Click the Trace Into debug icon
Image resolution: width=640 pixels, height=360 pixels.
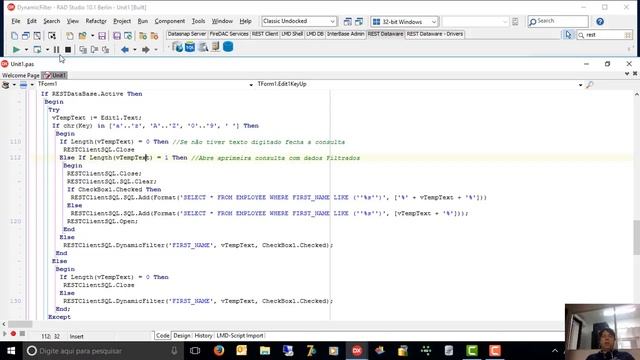[x=83, y=50]
